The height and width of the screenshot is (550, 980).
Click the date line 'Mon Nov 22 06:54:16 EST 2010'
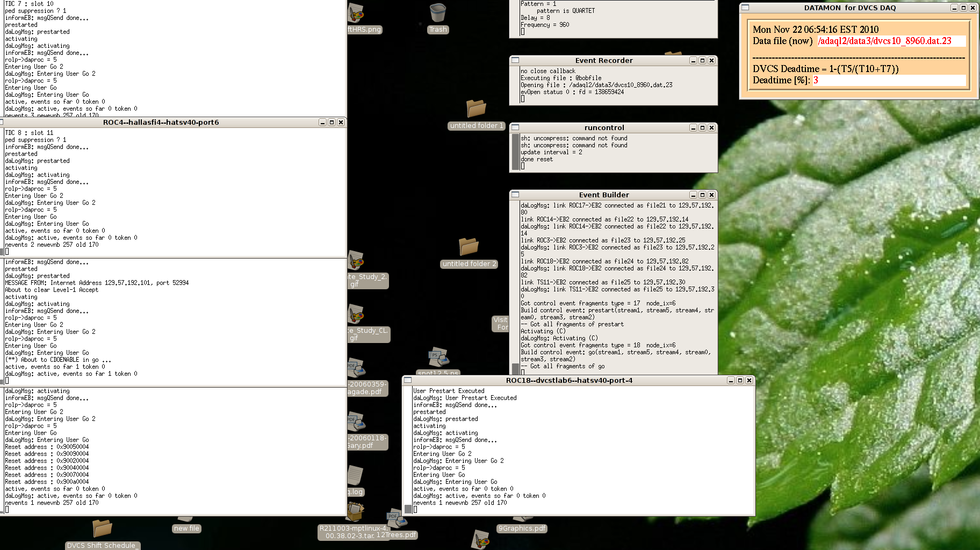[816, 30]
